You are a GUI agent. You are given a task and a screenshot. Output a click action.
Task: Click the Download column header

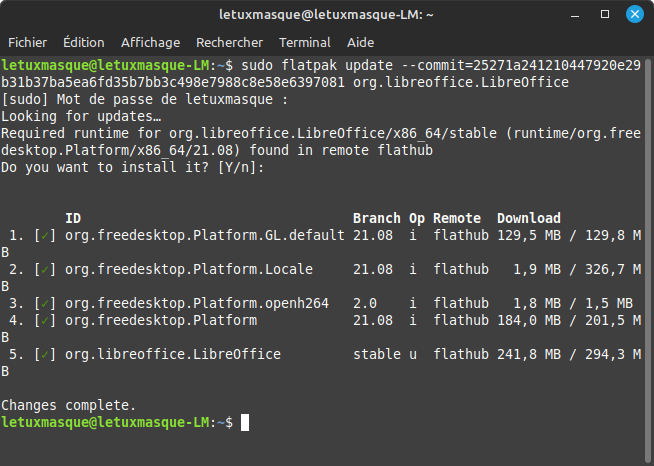[529, 218]
